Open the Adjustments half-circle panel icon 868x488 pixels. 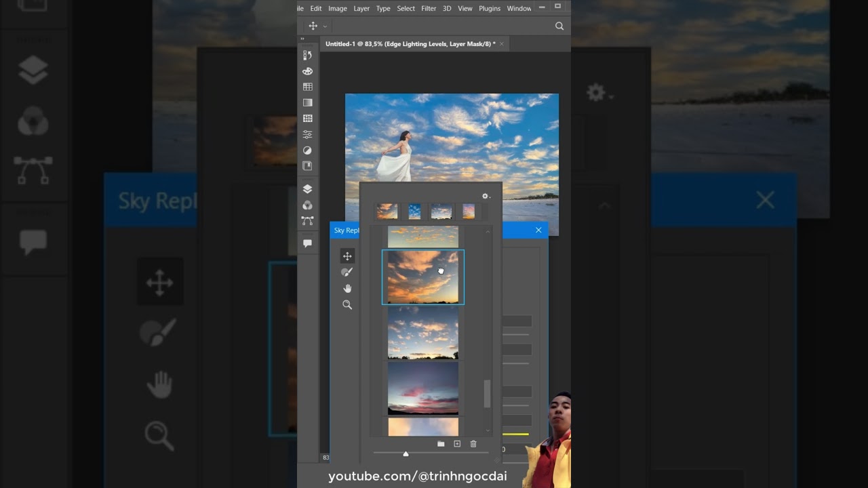[x=307, y=150]
